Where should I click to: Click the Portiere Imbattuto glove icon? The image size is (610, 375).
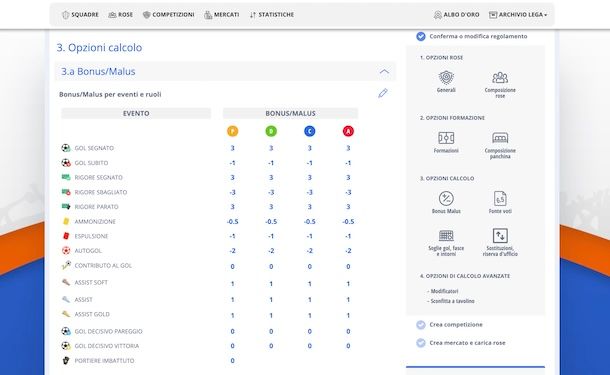66,361
